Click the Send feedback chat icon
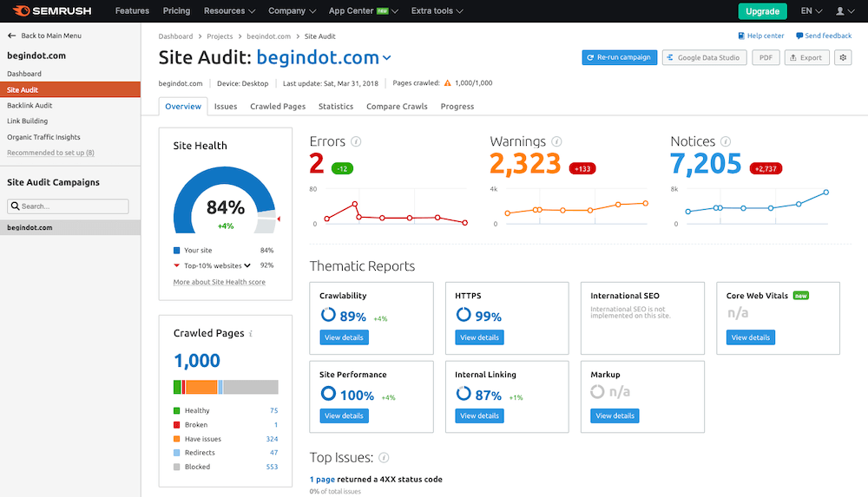Viewport: 868px width, 497px height. (799, 36)
